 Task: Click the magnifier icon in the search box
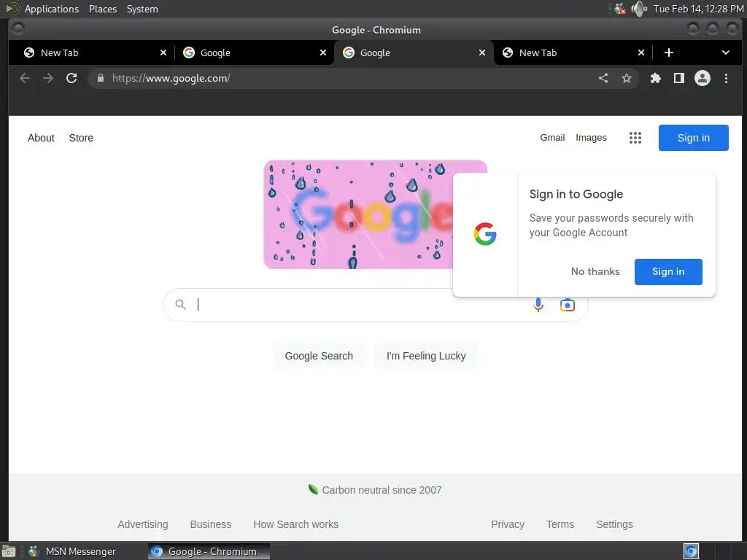[180, 304]
